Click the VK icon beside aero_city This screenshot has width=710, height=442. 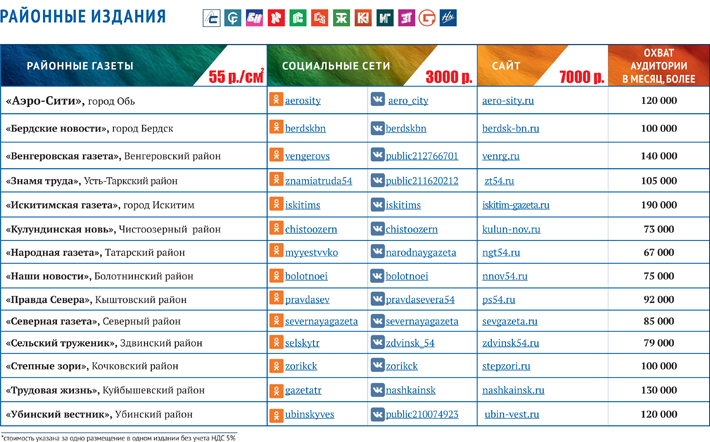point(377,100)
